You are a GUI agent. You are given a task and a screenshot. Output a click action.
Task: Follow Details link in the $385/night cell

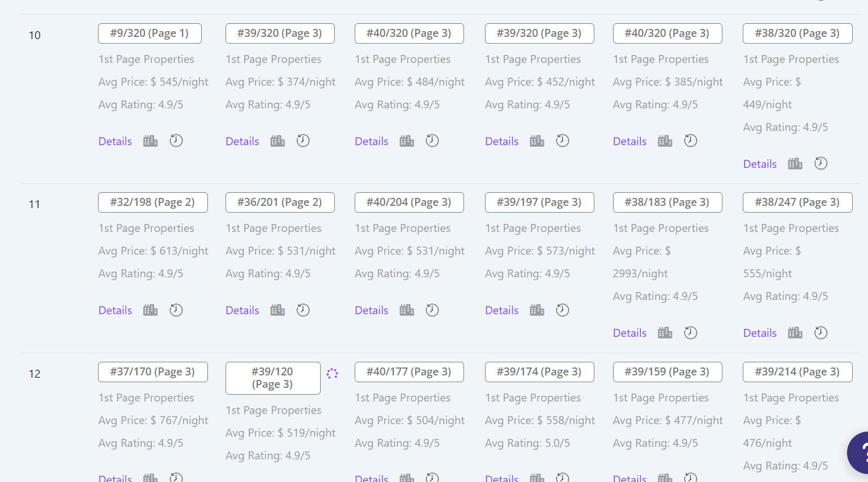pos(630,141)
